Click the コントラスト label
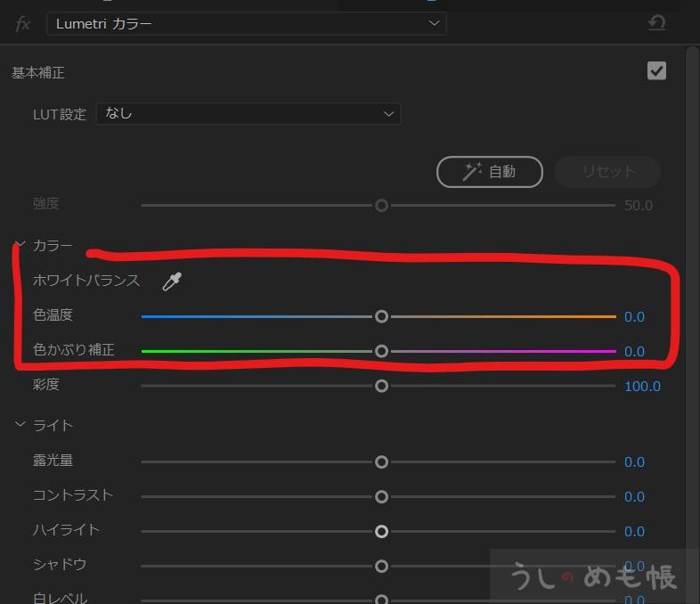Viewport: 700px width, 604px height. coord(73,495)
